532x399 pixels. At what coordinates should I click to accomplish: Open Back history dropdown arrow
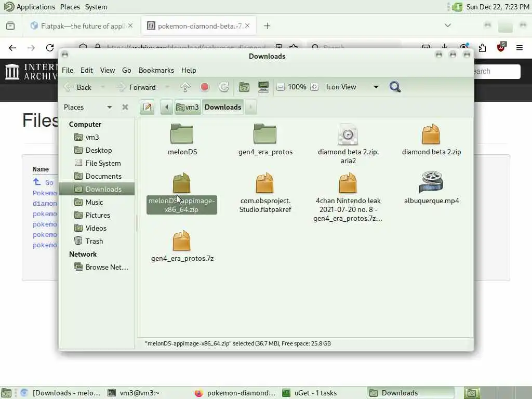[x=102, y=87]
